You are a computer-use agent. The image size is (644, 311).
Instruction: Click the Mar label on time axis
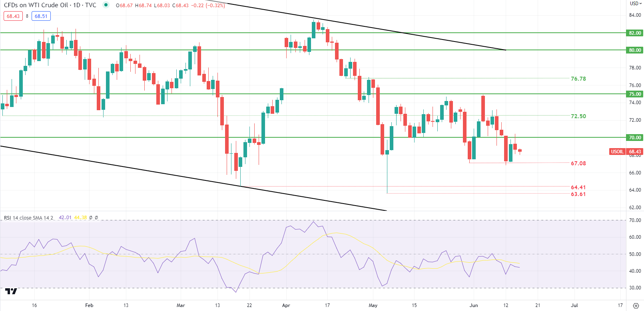181,305
